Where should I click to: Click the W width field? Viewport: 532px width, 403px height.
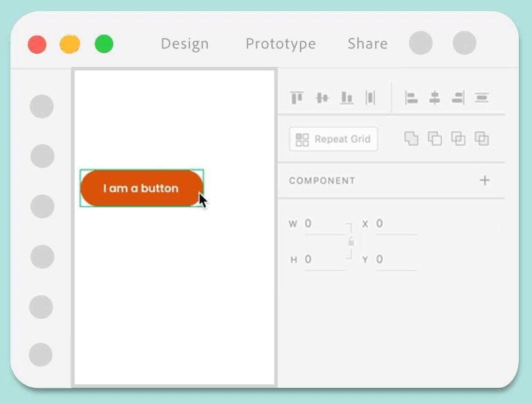click(x=323, y=224)
